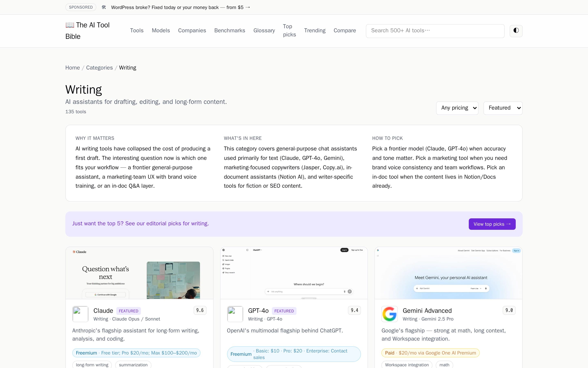Go to the Companies page
588x368 pixels.
pos(192,30)
